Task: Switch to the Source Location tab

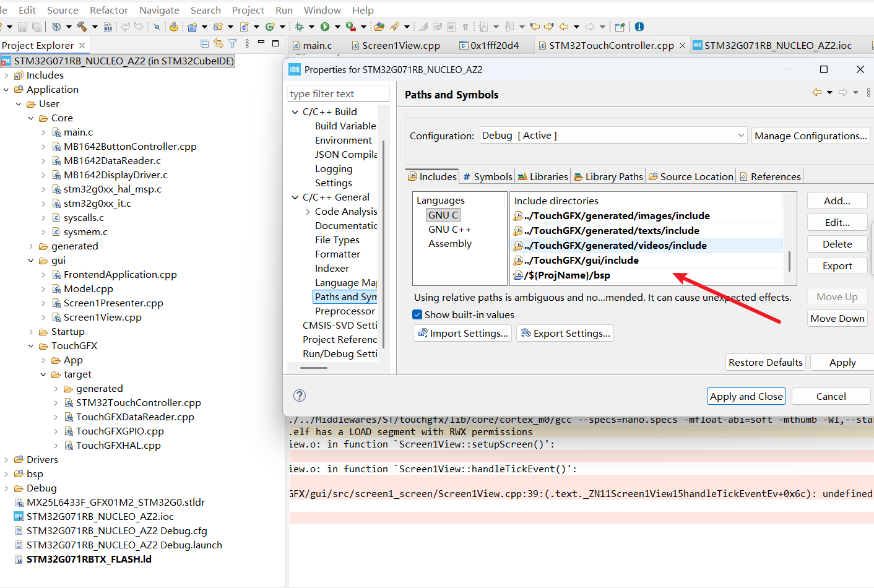Action: (x=691, y=176)
